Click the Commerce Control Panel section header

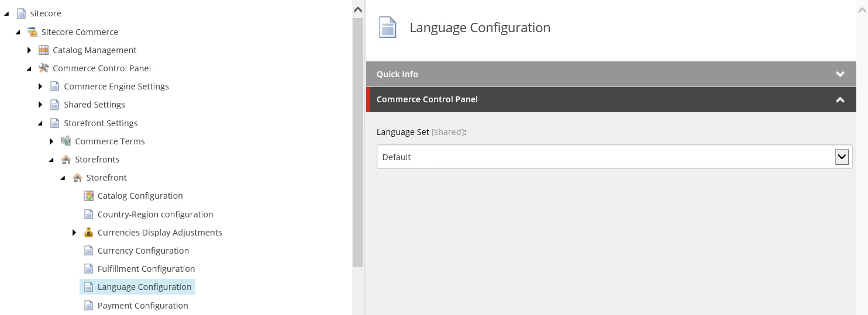click(x=611, y=99)
